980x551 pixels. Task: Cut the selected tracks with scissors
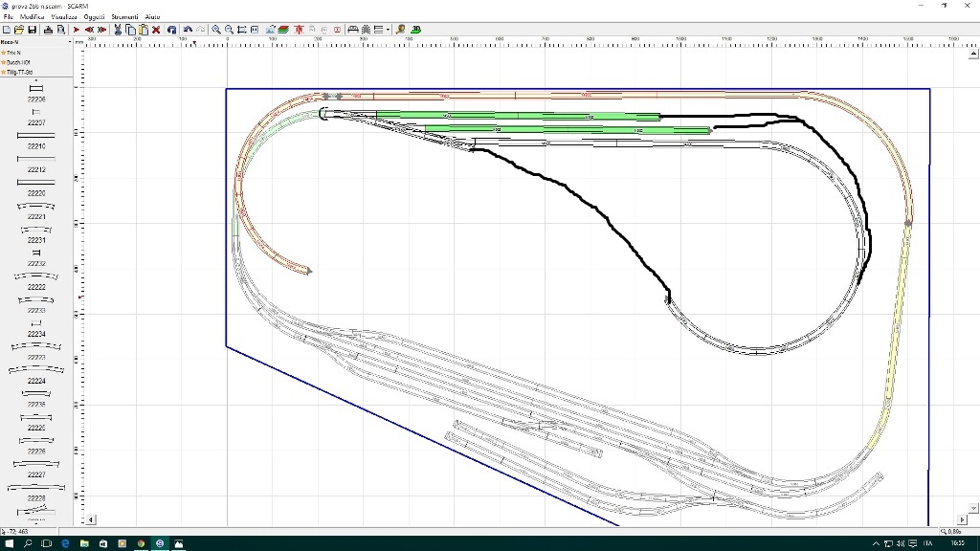coord(118,30)
